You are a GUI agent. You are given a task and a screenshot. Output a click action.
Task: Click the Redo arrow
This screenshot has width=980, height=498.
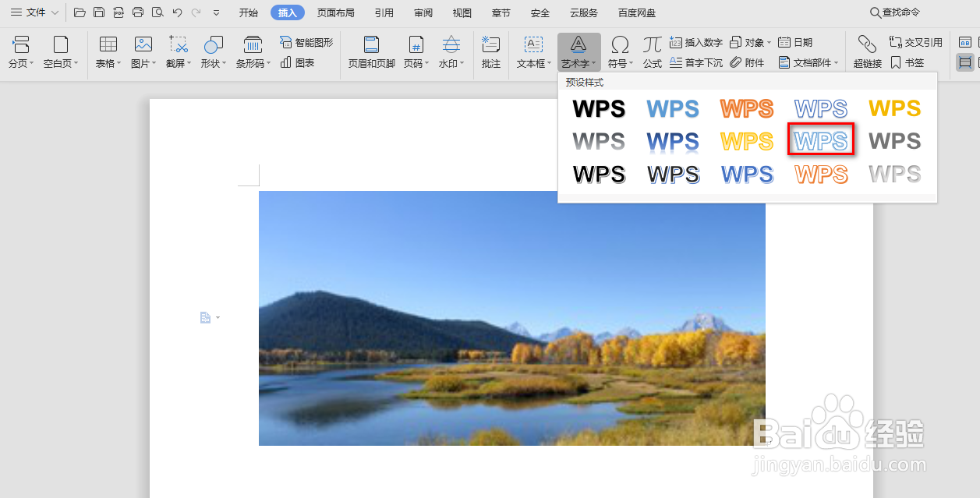(x=196, y=12)
